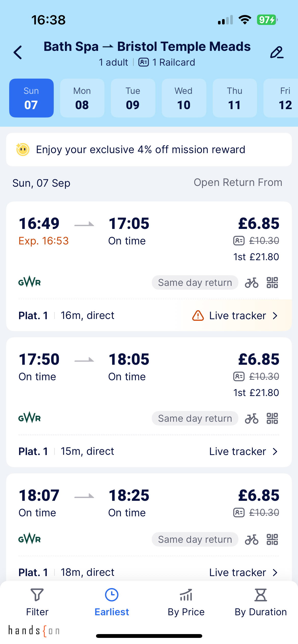
Task: Tap the bicycle icon on 17:50 train
Action: click(252, 418)
